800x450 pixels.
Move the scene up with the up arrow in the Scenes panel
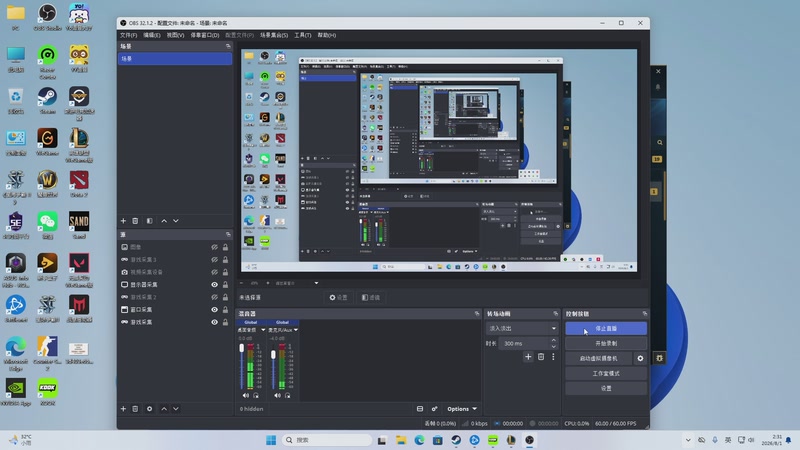pyautogui.click(x=164, y=221)
